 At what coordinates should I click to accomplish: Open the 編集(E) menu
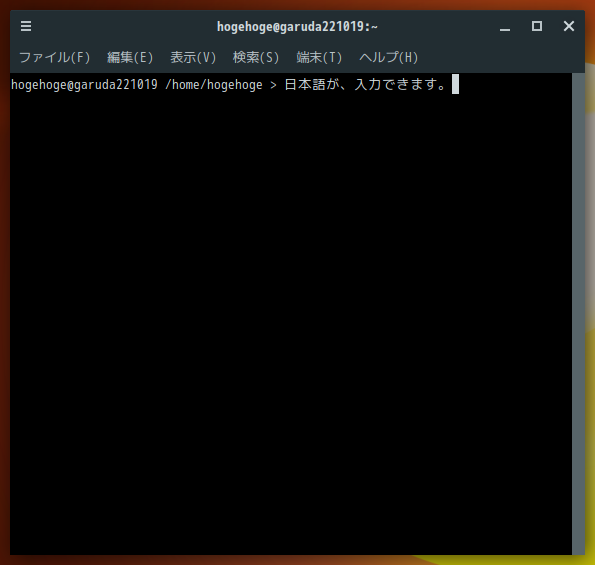pyautogui.click(x=130, y=57)
